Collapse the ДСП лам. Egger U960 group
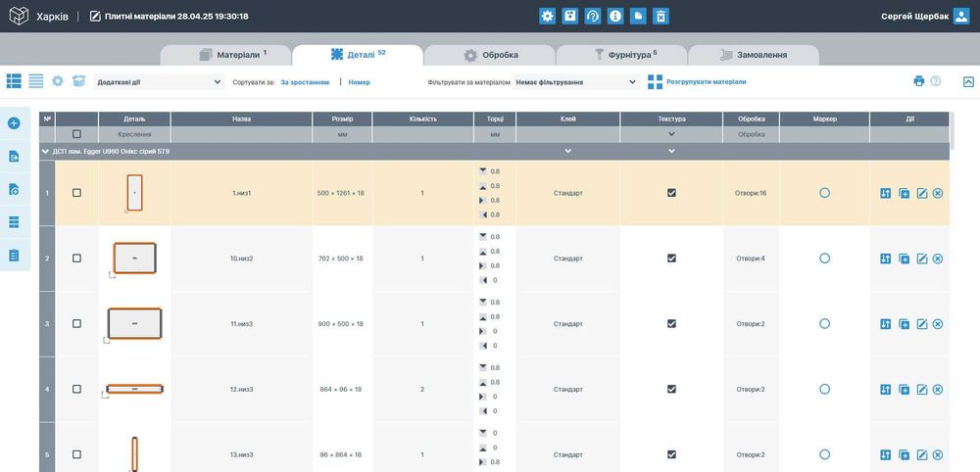 point(45,151)
